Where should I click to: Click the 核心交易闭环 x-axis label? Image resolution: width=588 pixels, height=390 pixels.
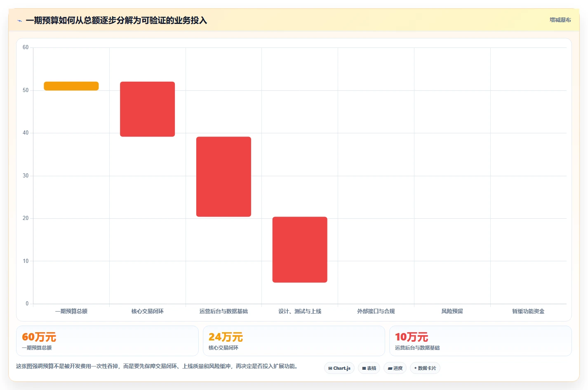(x=148, y=311)
